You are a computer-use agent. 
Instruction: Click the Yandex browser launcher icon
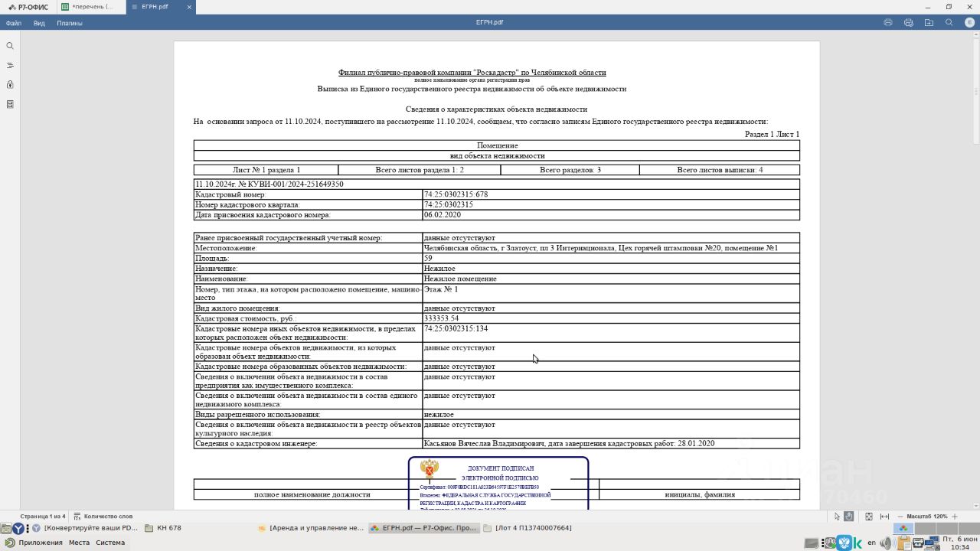click(x=18, y=528)
